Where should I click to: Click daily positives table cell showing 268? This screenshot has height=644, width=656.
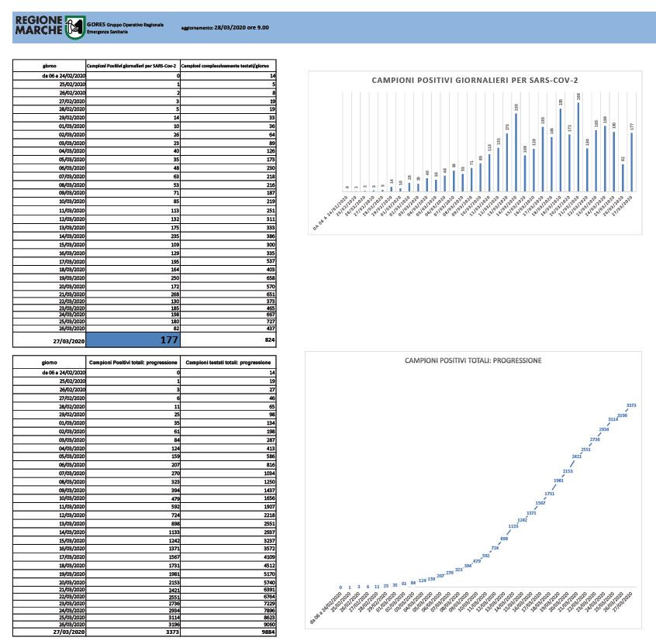pos(133,294)
